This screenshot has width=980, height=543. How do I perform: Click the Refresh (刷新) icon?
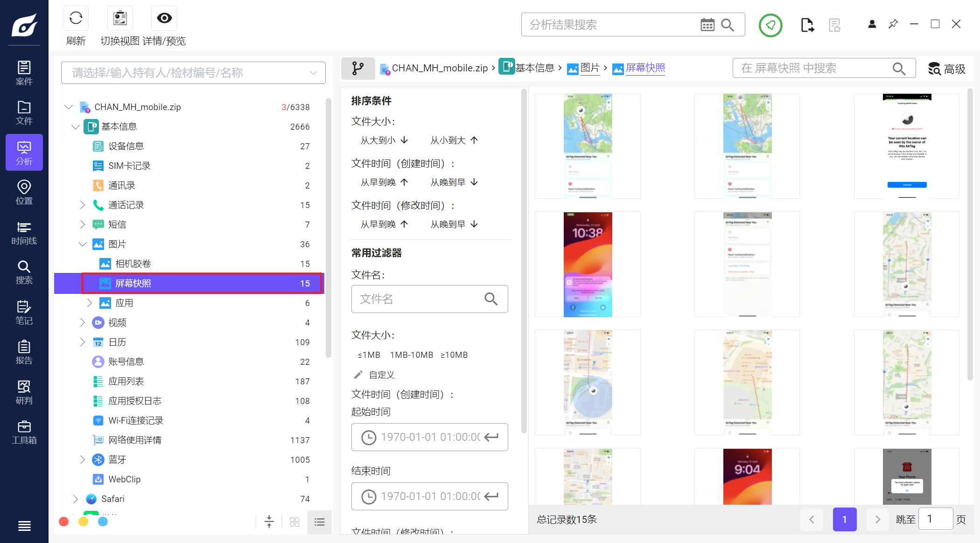(x=76, y=19)
